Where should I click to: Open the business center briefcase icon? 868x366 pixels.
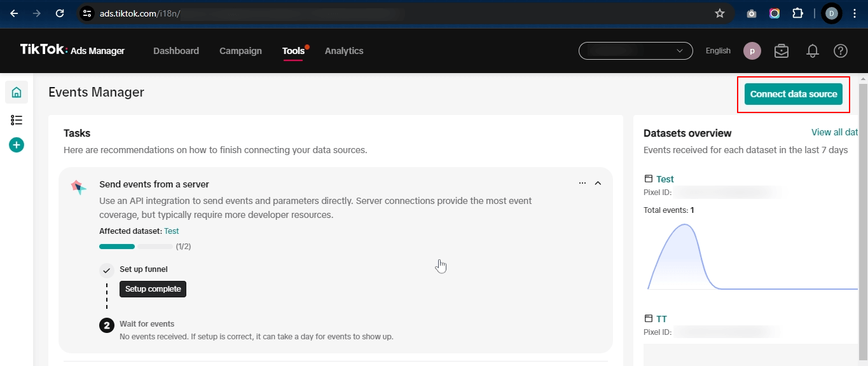782,51
